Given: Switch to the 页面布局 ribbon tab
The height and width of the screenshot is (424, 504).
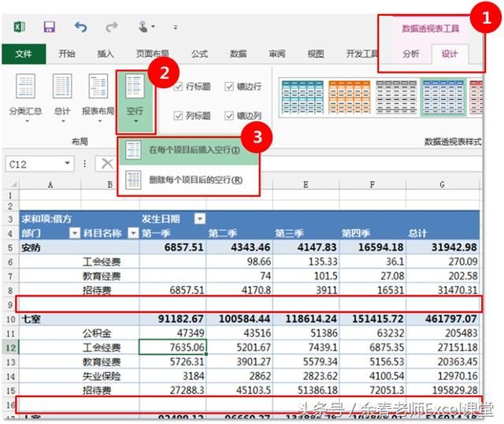Looking at the screenshot, I should pos(152,54).
